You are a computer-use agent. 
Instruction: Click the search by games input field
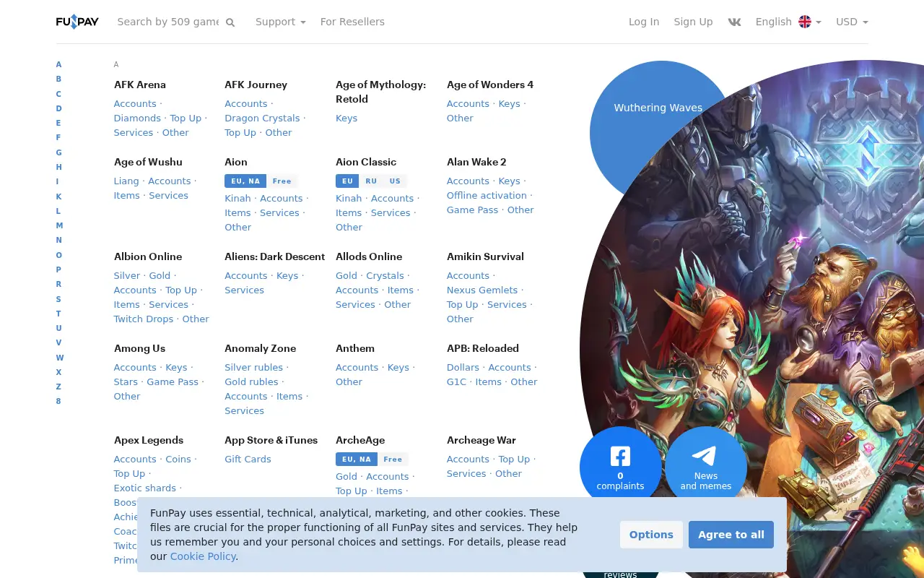(x=168, y=22)
